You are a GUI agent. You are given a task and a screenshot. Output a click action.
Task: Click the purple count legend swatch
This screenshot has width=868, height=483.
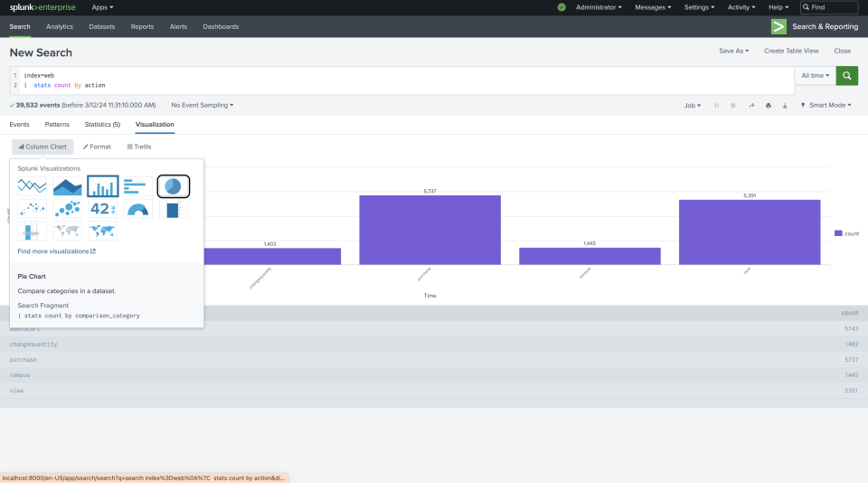pos(838,233)
